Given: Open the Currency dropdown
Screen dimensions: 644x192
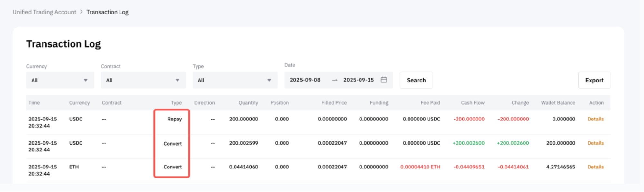Looking at the screenshot, I should tap(60, 80).
